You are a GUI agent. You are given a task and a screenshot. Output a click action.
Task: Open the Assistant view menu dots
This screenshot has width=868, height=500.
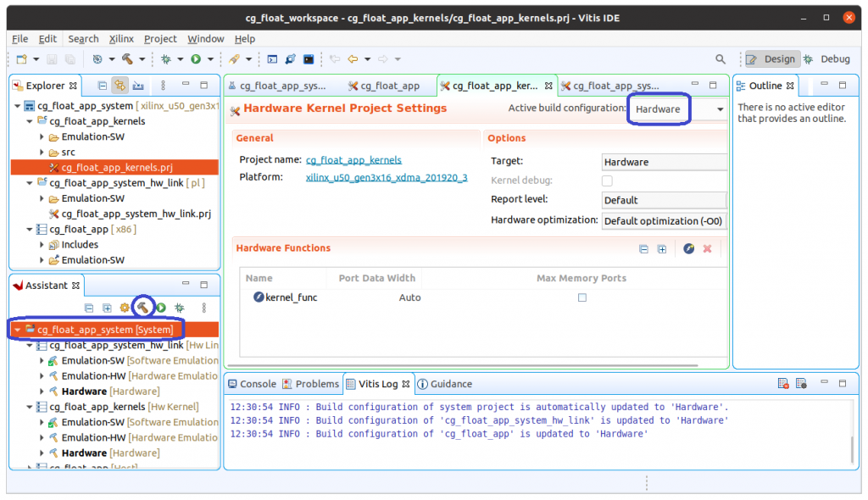[x=203, y=308]
